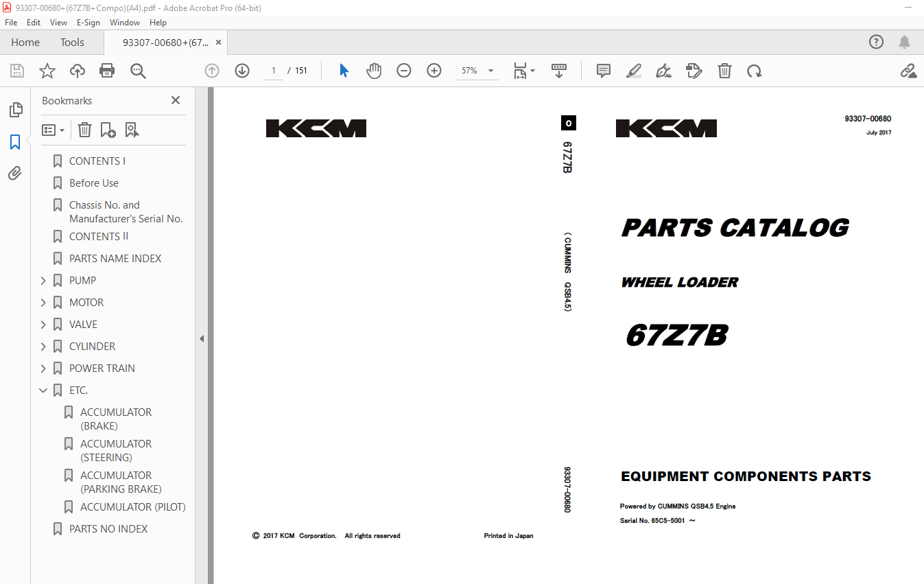Viewport: 924px width, 584px height.
Task: Add the document to starred files
Action: click(x=47, y=71)
